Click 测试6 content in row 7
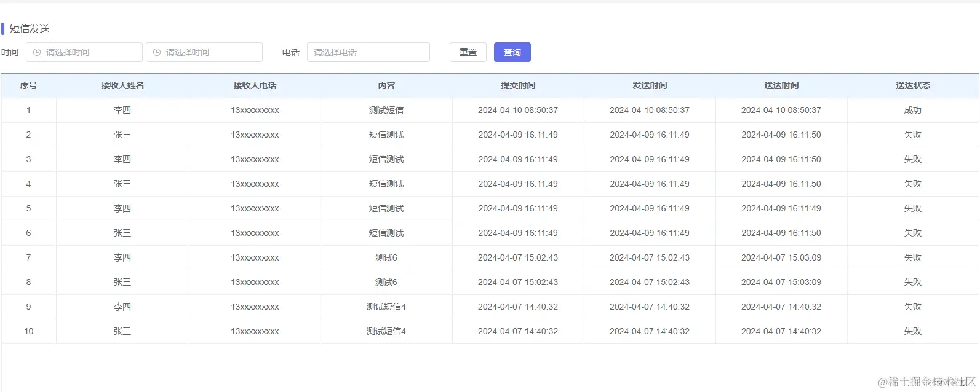Image resolution: width=980 pixels, height=392 pixels. [x=386, y=257]
